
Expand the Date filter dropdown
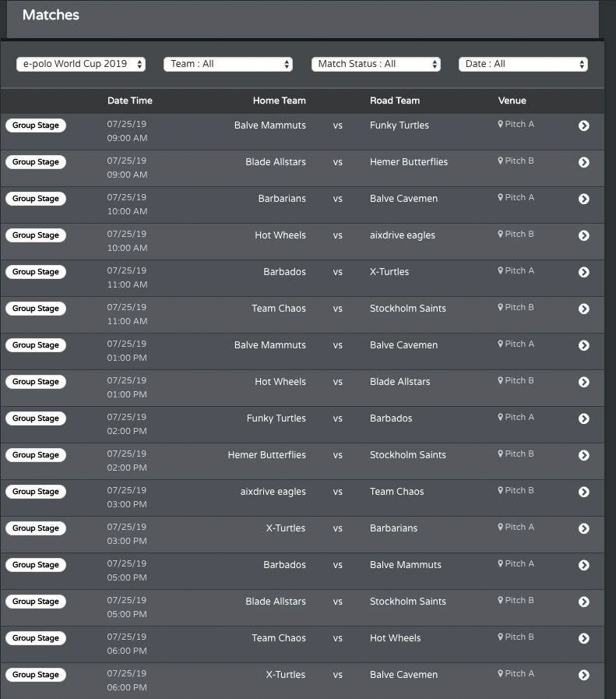(523, 64)
